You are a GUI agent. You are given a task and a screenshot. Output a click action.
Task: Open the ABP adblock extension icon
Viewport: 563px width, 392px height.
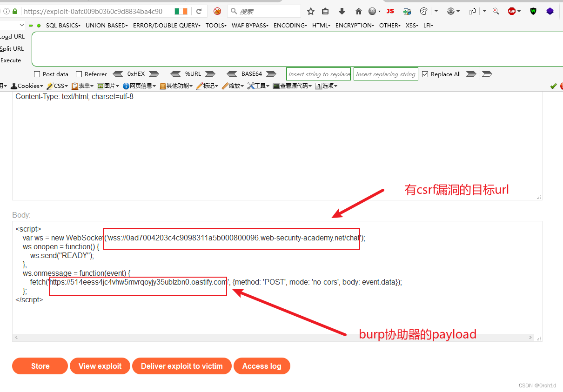pos(512,11)
